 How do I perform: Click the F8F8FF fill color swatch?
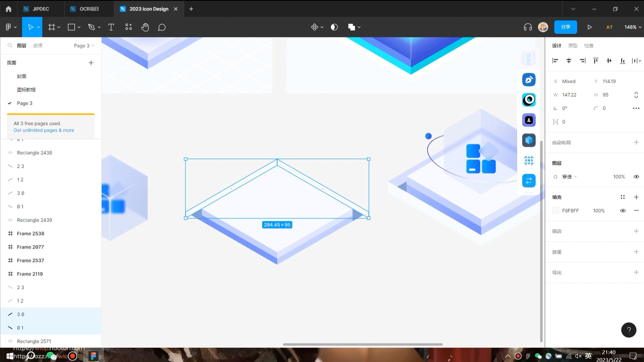coord(555,210)
